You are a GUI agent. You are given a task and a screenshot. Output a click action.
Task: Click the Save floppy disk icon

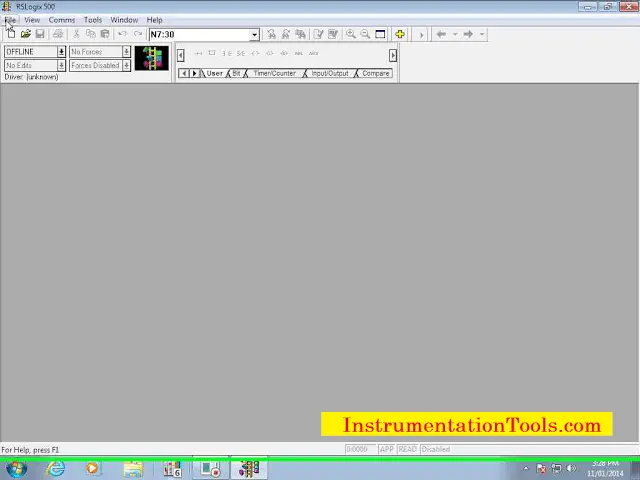pyautogui.click(x=40, y=34)
